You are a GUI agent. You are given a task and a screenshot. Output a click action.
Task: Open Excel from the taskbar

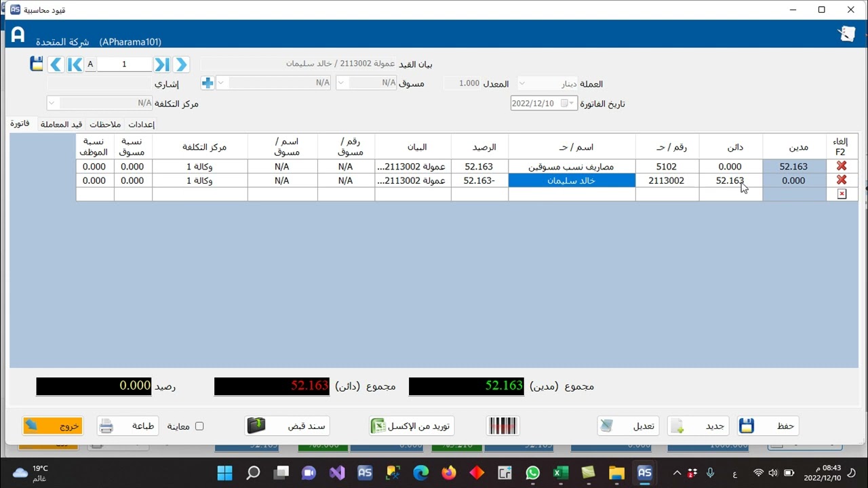[560, 472]
